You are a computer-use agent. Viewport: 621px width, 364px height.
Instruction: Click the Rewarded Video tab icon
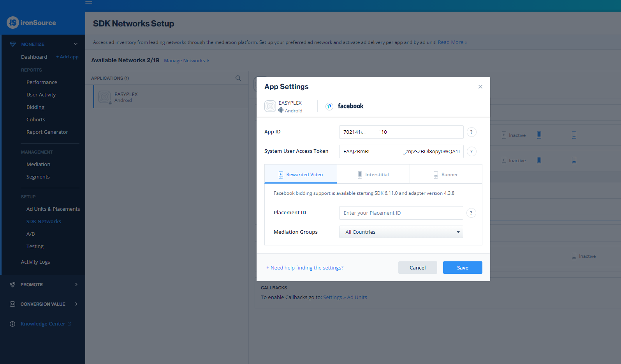click(281, 175)
